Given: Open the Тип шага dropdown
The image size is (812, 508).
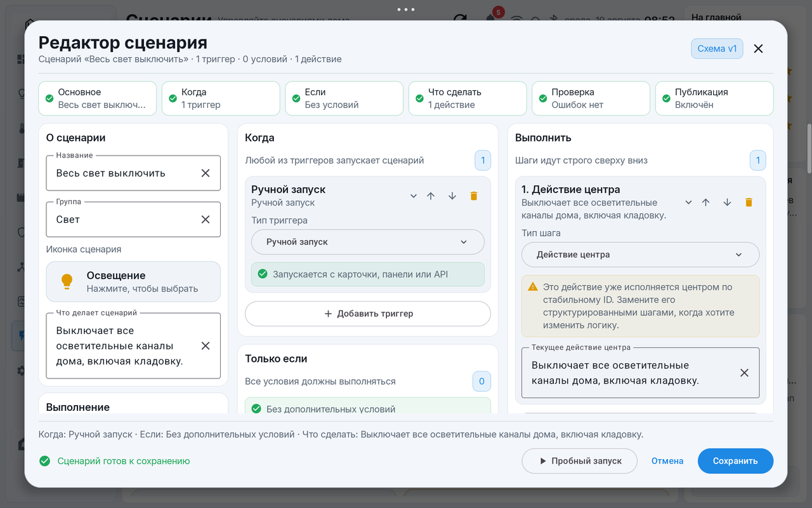Looking at the screenshot, I should coord(640,255).
